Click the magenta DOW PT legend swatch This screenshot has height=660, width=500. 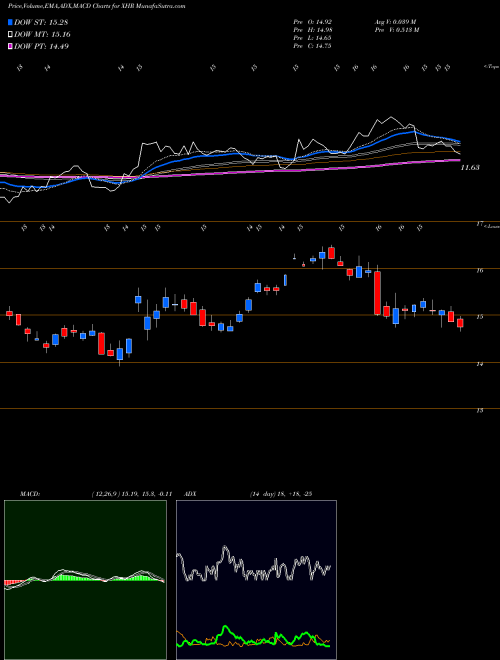10,47
